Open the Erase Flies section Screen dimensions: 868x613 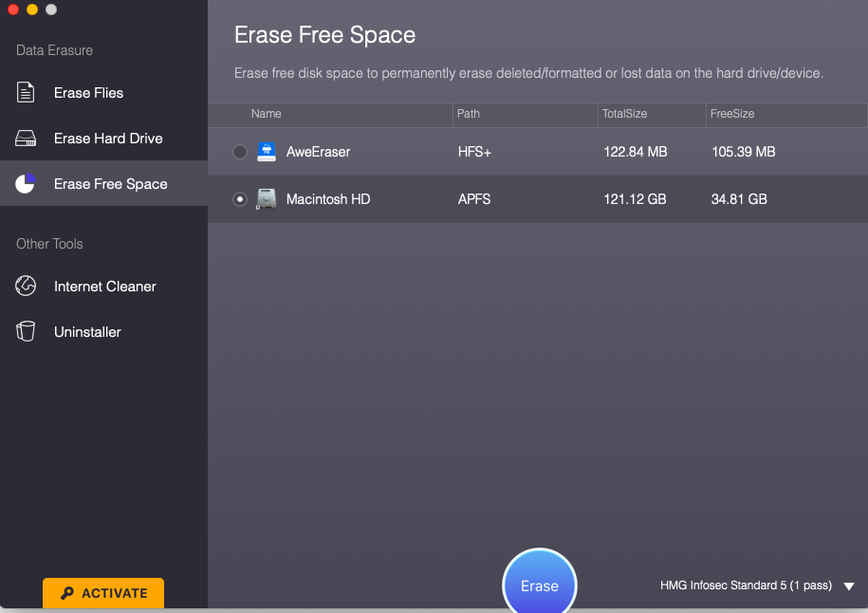104,92
